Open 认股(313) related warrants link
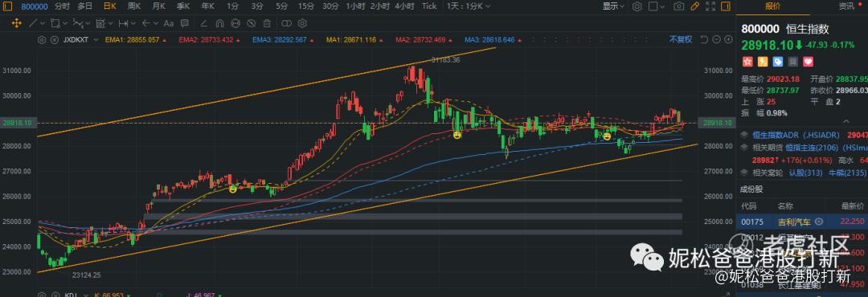Screen dimensions: 868x297 click(805, 173)
